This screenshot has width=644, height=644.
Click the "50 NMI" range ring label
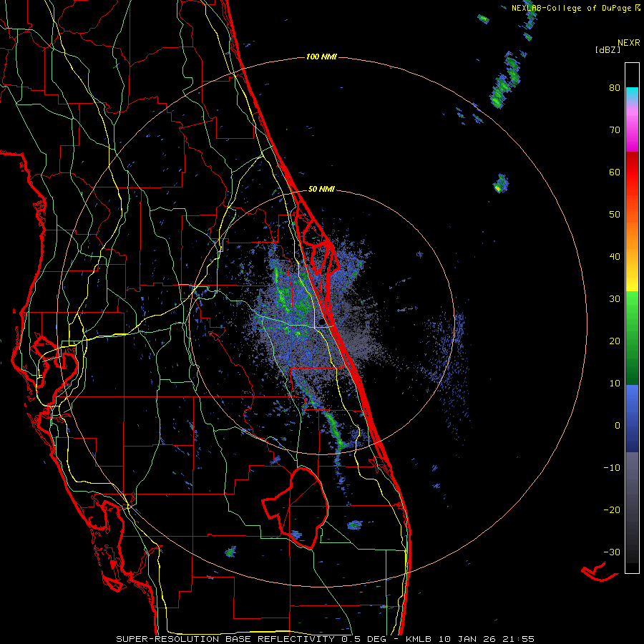(321, 189)
